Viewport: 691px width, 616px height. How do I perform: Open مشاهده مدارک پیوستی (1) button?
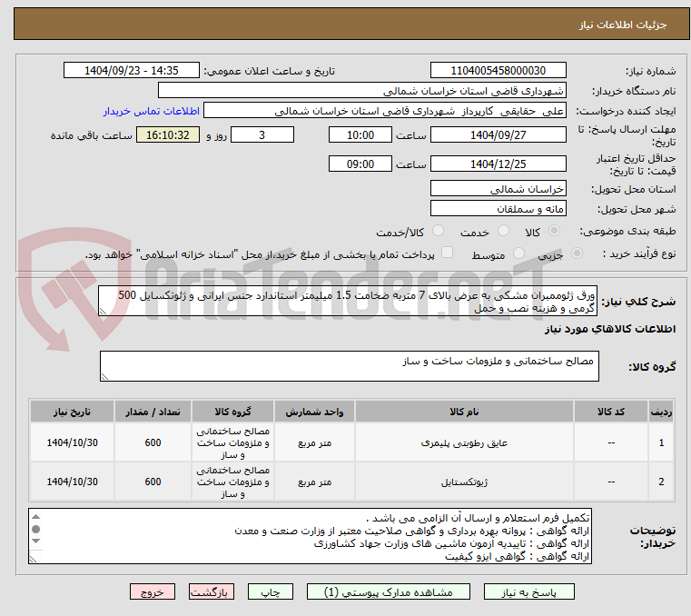pyautogui.click(x=389, y=591)
